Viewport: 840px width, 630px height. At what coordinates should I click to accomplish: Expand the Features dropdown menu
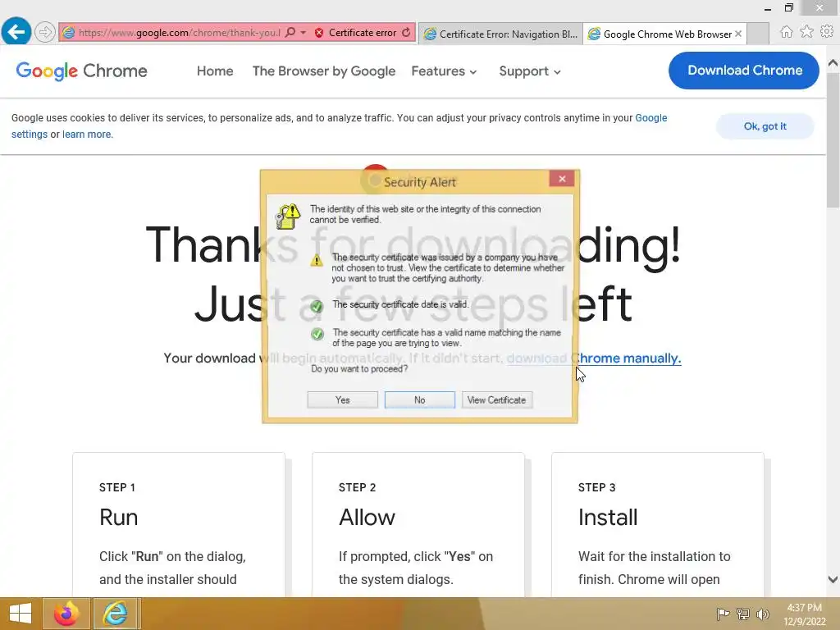coord(444,71)
